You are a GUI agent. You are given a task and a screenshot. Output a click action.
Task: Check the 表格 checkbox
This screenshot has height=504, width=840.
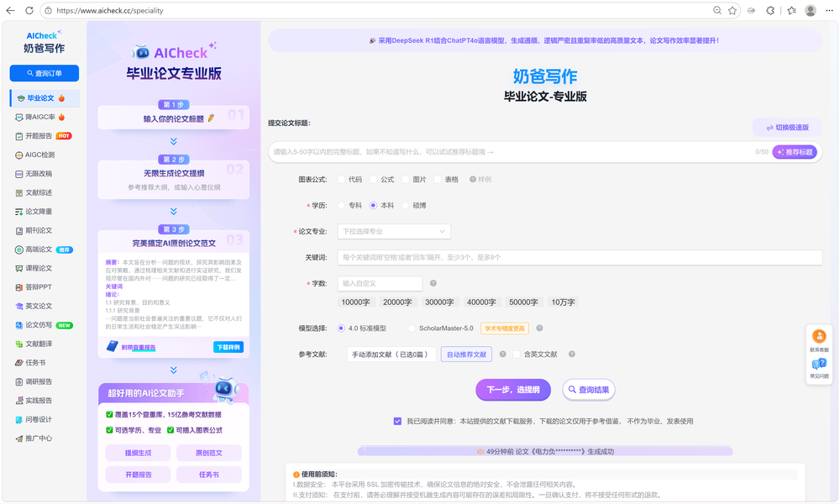click(438, 180)
